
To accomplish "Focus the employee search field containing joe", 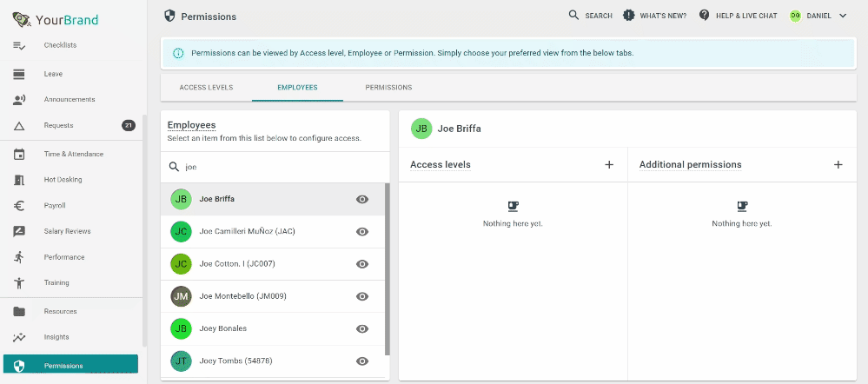I will tap(275, 167).
